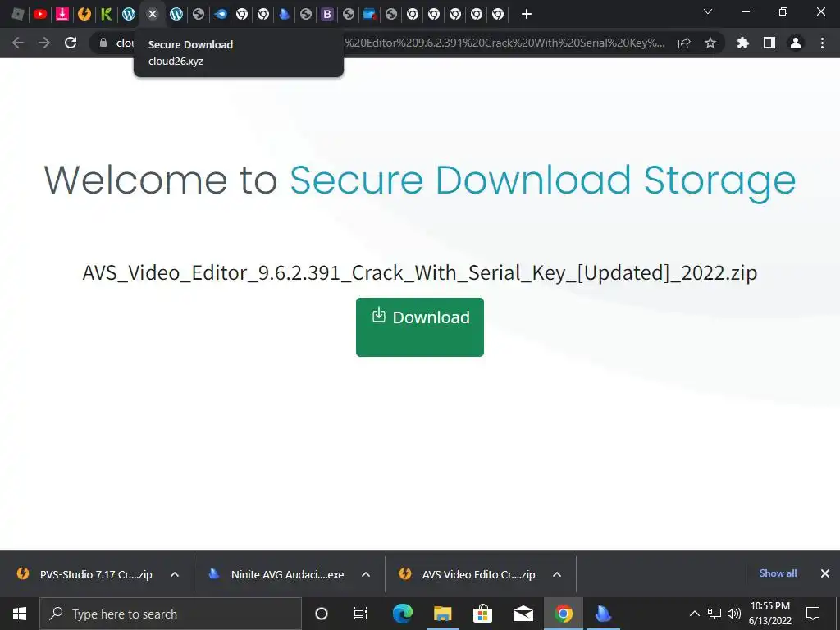
Task: Select the Chrome icon on the taskbar
Action: [x=563, y=614]
